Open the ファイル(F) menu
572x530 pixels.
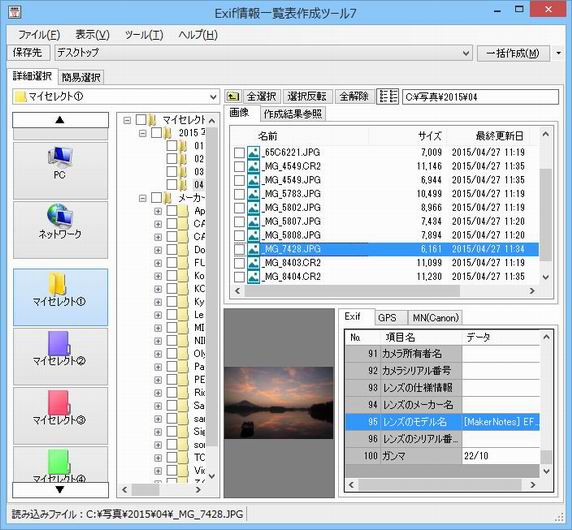(39, 35)
